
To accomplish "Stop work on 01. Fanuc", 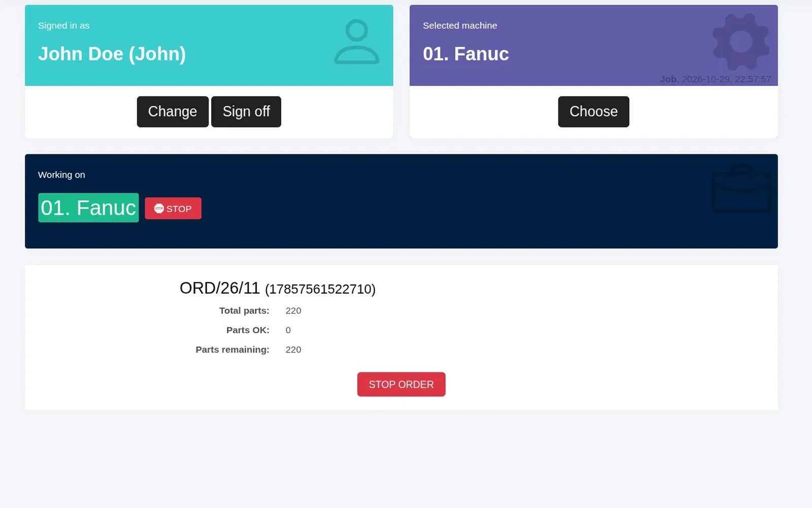I will point(173,208).
